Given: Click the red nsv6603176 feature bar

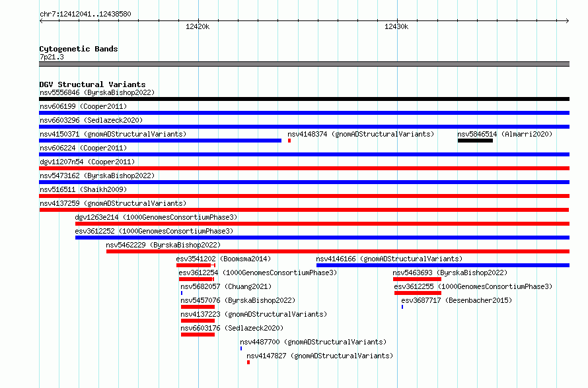Looking at the screenshot, I should point(198,335).
